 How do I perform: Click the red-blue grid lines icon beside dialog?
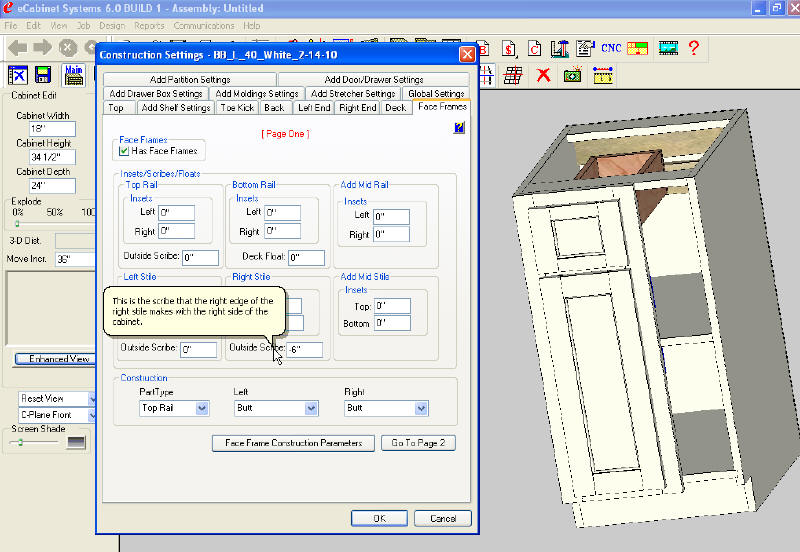(x=486, y=76)
